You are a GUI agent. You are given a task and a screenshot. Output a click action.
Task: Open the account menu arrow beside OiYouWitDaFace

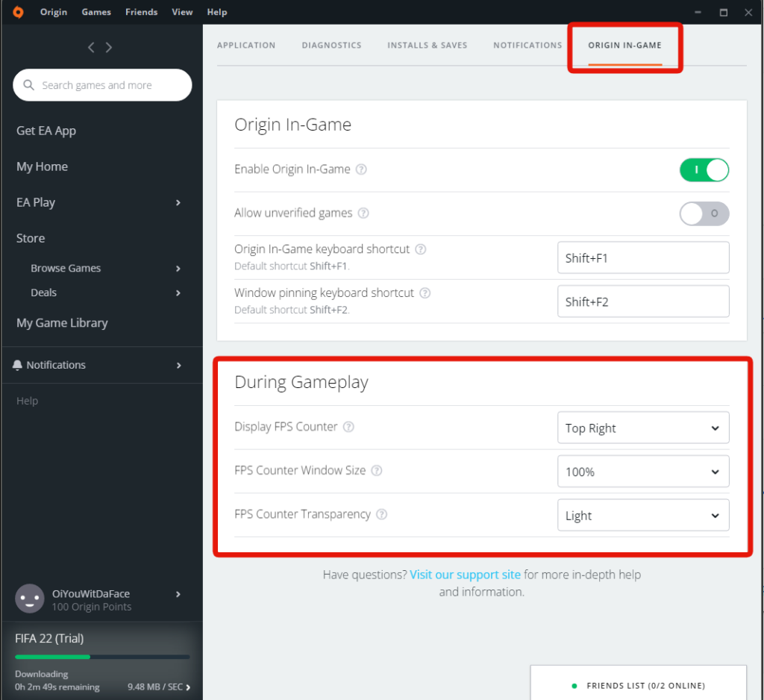coord(178,594)
